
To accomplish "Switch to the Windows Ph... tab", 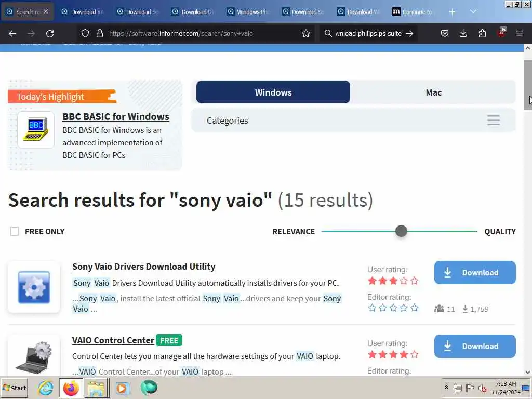I will click(x=248, y=12).
